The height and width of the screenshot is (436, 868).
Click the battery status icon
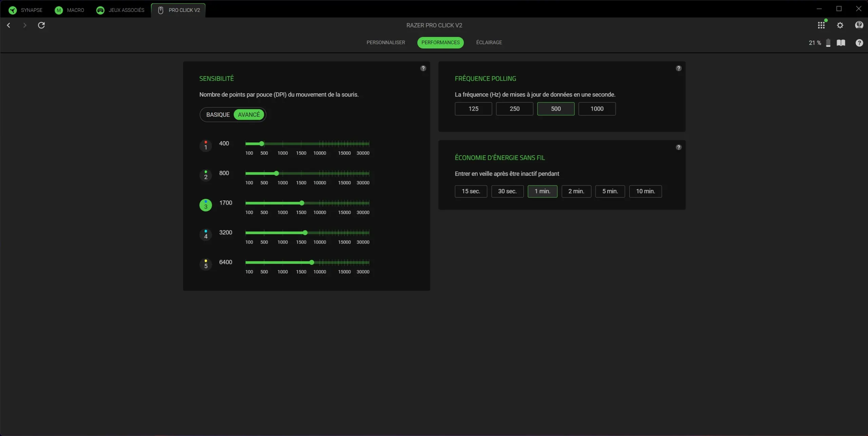(x=828, y=43)
